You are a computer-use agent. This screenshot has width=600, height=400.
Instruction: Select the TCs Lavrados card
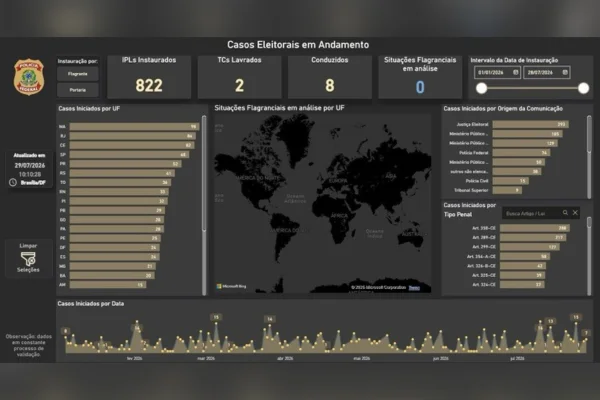point(240,77)
